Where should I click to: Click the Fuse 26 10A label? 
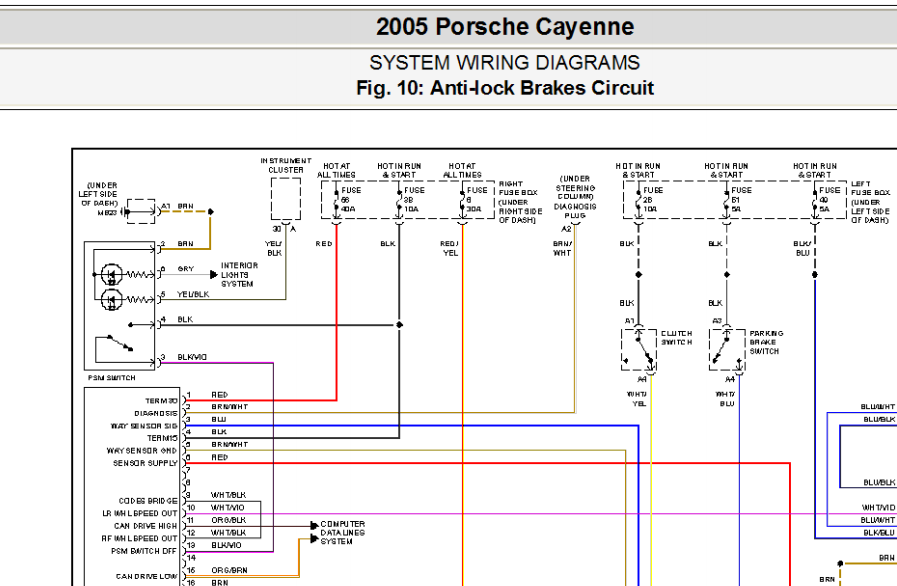point(652,200)
